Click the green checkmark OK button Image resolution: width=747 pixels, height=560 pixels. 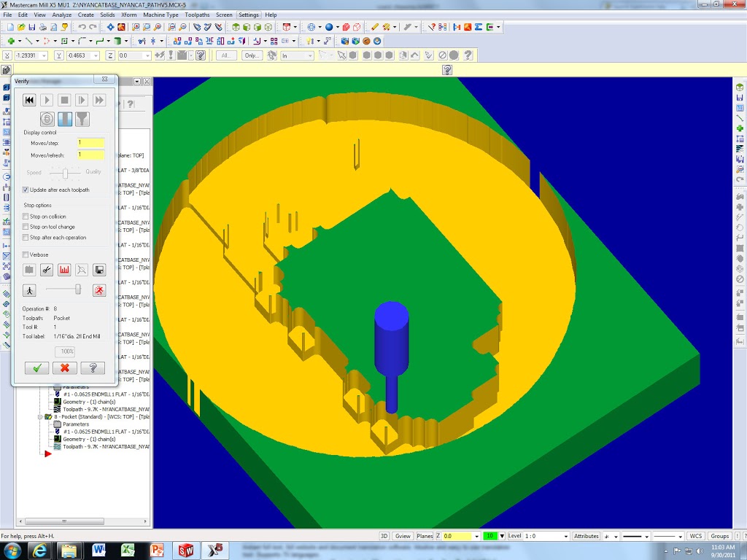point(36,368)
